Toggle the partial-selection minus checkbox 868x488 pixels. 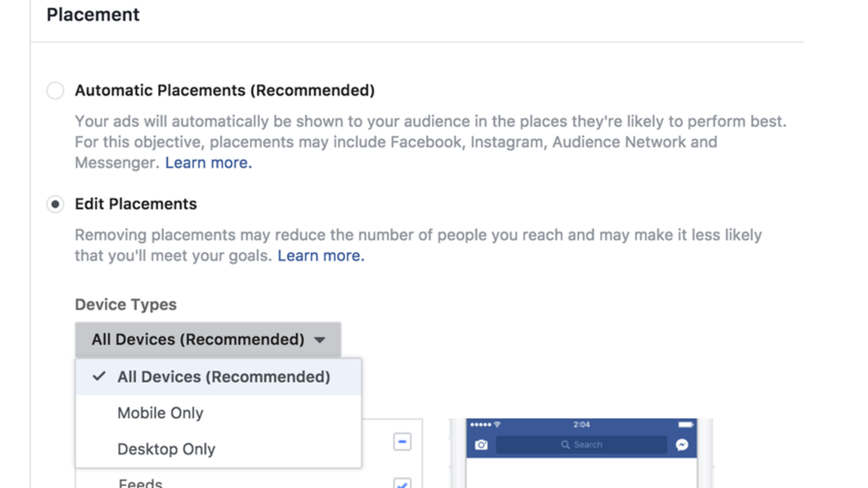pyautogui.click(x=402, y=442)
